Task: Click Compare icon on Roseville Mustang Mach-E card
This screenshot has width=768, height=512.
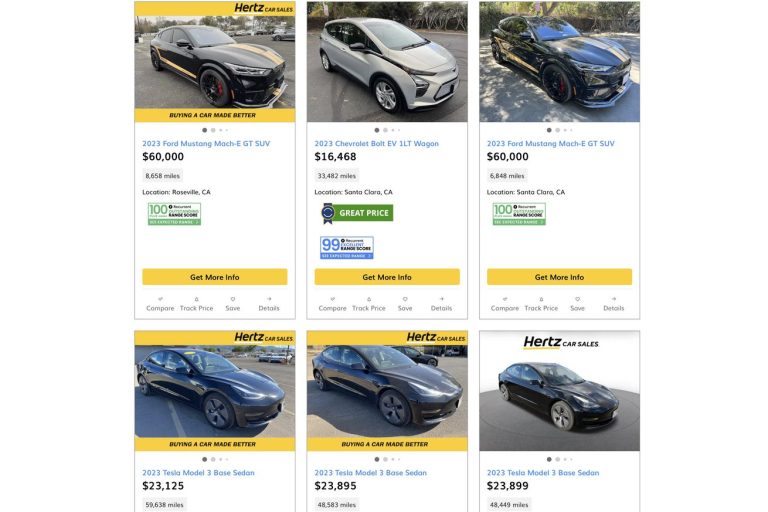Action: pyautogui.click(x=160, y=298)
